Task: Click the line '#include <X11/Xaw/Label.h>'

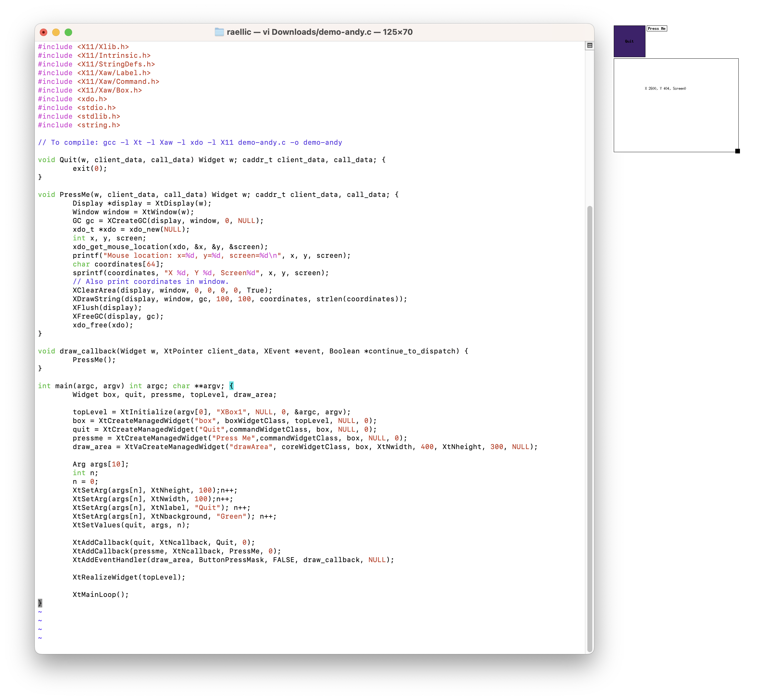Action: click(94, 73)
